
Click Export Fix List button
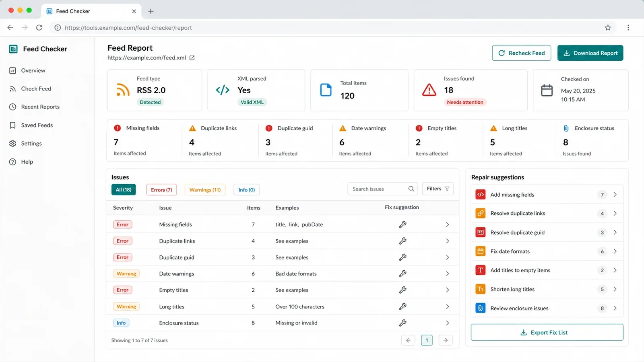click(x=547, y=332)
